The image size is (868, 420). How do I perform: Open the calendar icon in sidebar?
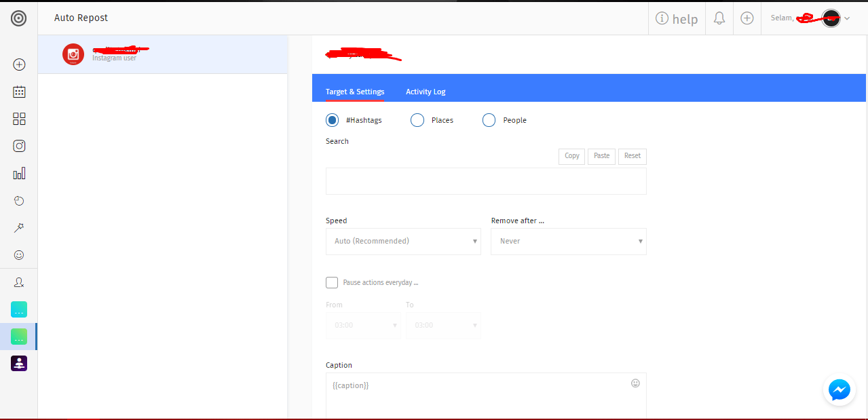click(x=19, y=92)
